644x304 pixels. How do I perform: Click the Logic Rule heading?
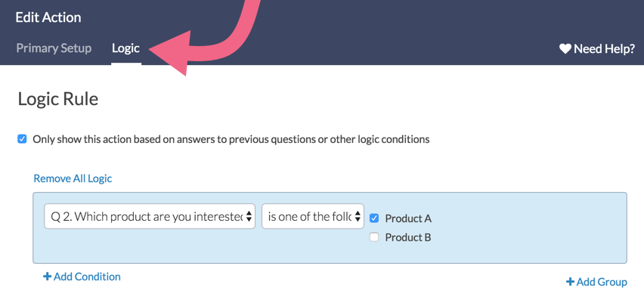(x=58, y=98)
